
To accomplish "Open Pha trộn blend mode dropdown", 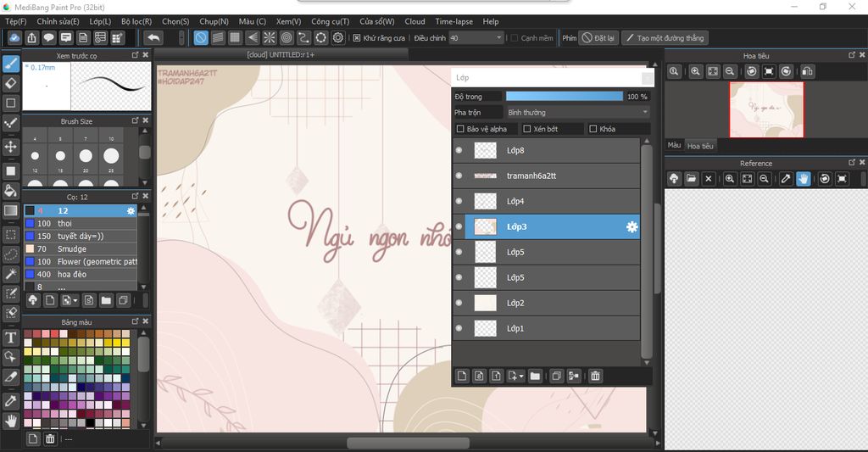I will click(x=577, y=113).
